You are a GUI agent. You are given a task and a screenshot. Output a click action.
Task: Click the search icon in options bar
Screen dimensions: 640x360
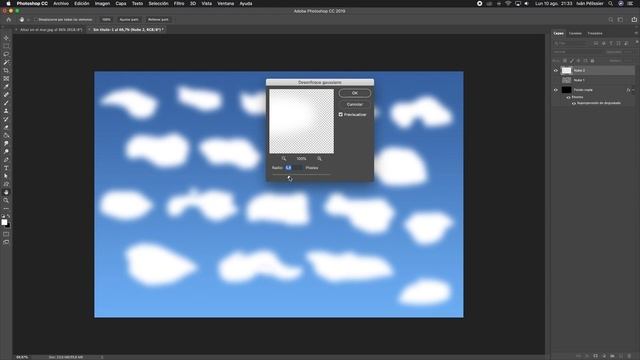click(611, 20)
